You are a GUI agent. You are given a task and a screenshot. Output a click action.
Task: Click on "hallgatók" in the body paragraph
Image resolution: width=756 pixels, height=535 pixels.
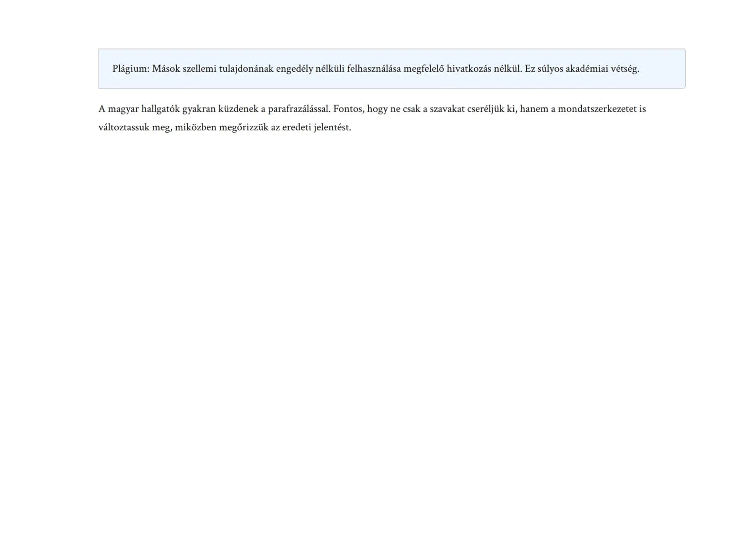pyautogui.click(x=160, y=109)
